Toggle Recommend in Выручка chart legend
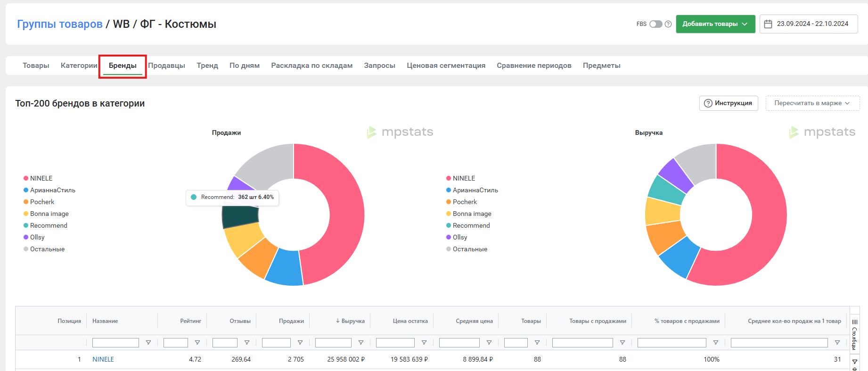Viewport: 868px width, 371px height. click(x=468, y=225)
